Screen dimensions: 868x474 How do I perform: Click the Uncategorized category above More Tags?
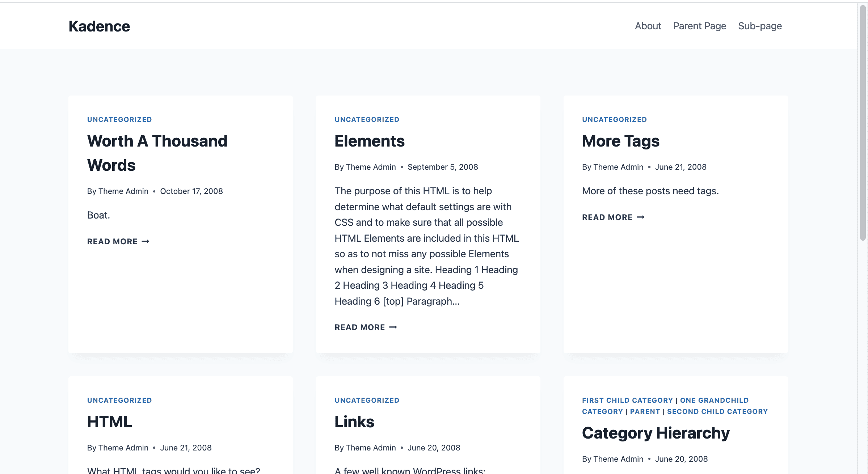[614, 119]
